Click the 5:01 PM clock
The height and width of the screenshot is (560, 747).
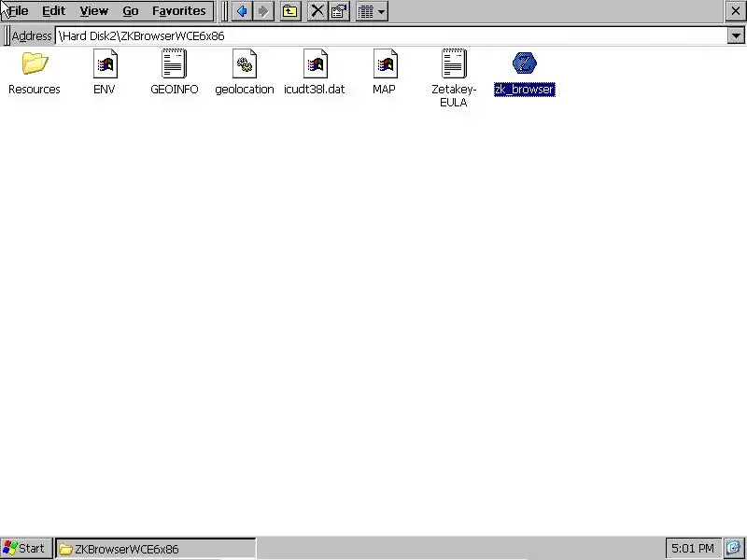(x=693, y=549)
